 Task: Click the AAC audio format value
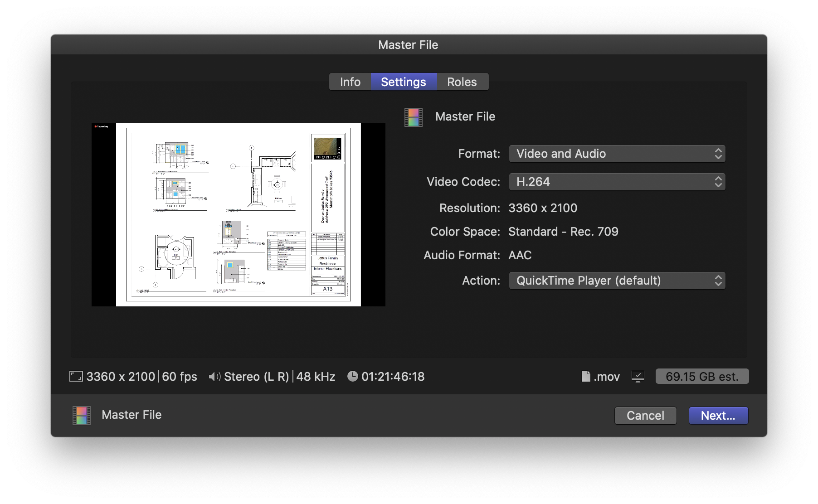[x=520, y=255]
